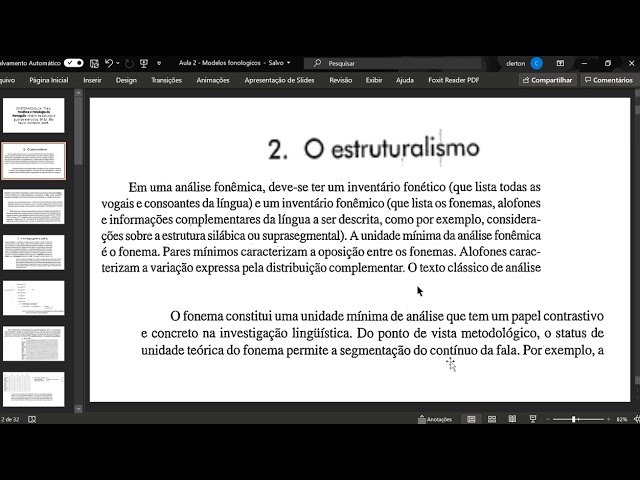Start Slide Show from status bar icon
The image size is (640, 480).
click(x=533, y=419)
